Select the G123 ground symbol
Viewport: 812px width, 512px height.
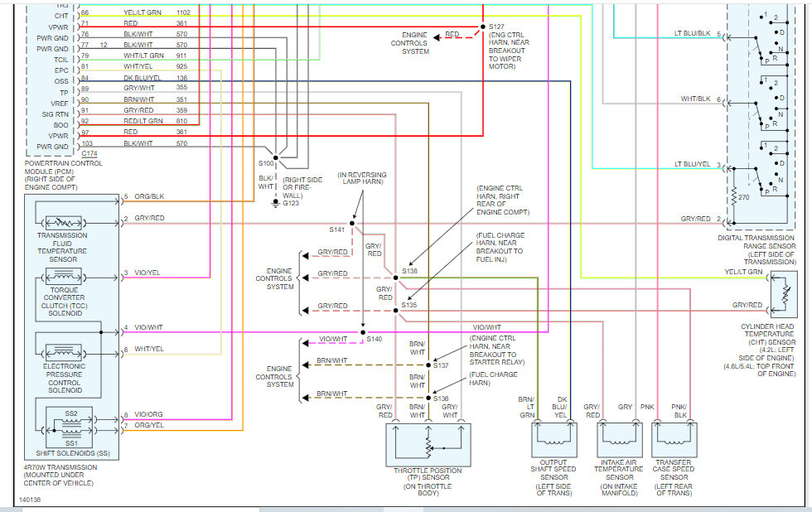click(275, 203)
